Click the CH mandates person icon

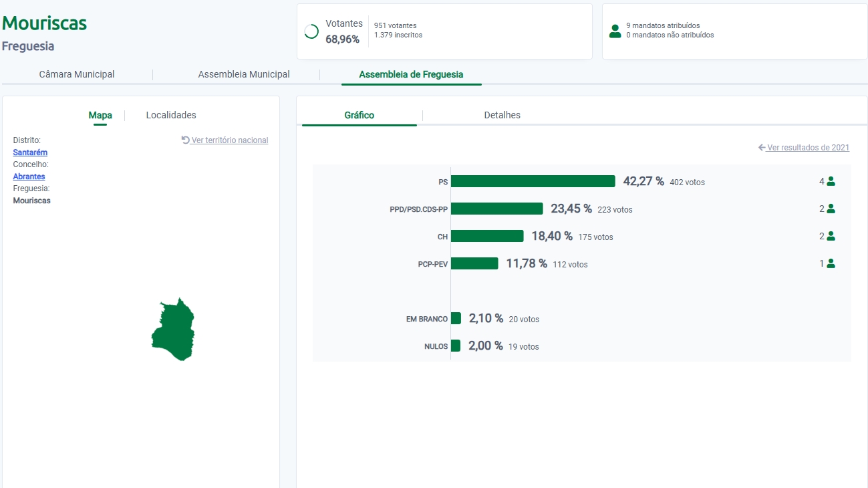(831, 236)
